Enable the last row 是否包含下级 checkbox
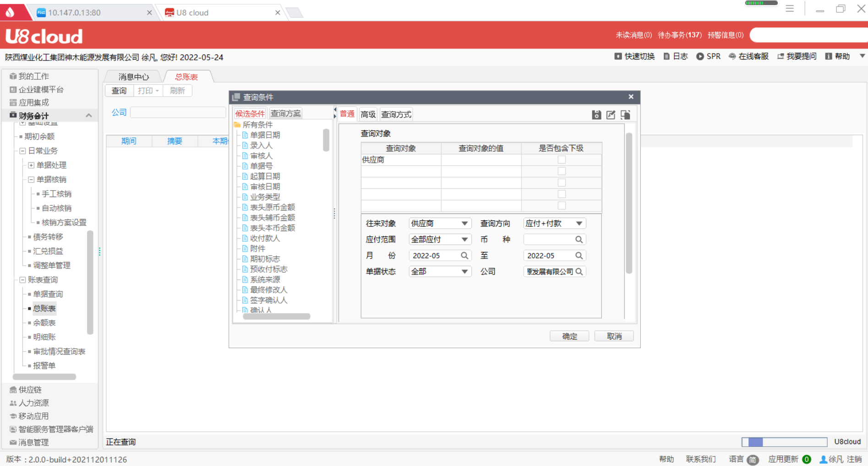Screen dimensions: 868x466 (562, 206)
